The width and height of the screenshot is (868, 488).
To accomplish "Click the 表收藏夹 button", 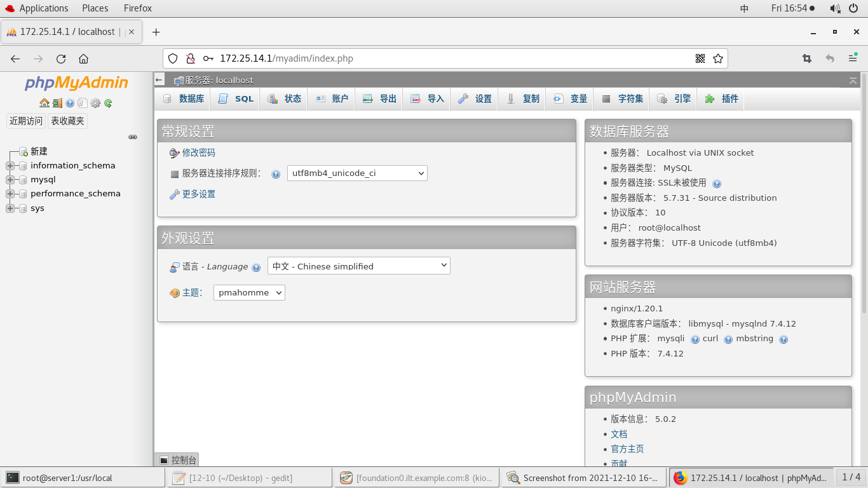I will tap(67, 121).
